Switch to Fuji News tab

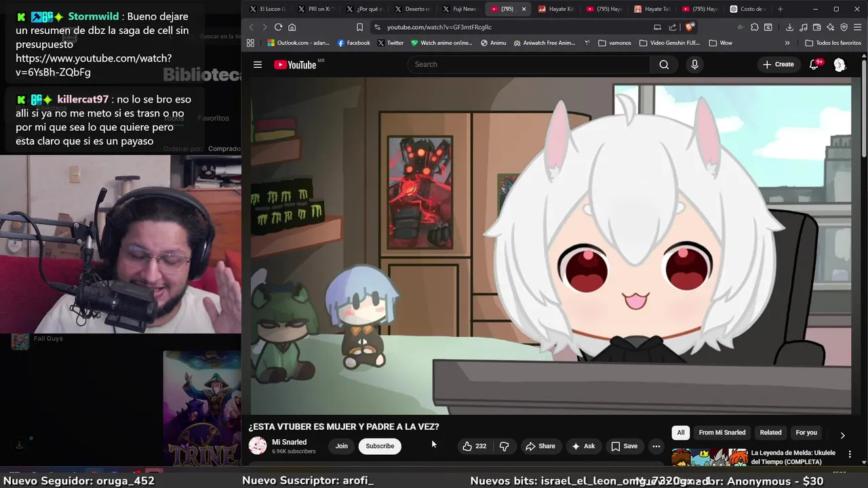[x=460, y=9]
